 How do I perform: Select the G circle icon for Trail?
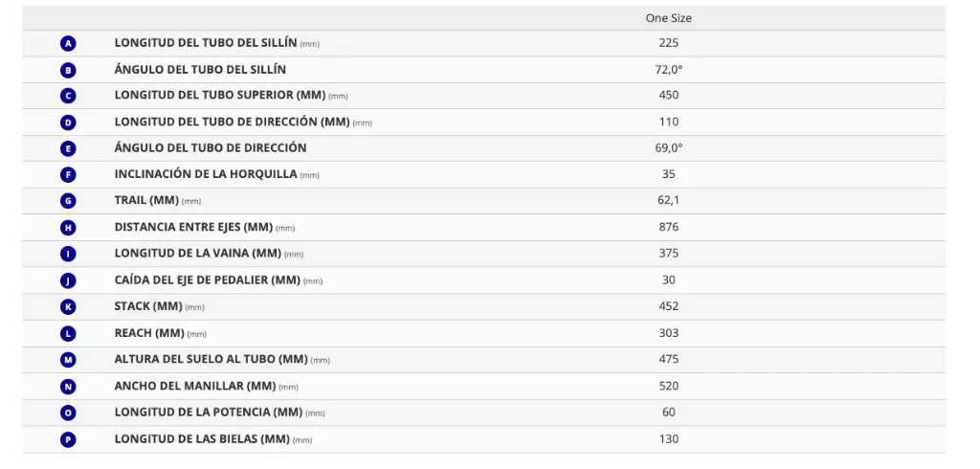(x=68, y=201)
